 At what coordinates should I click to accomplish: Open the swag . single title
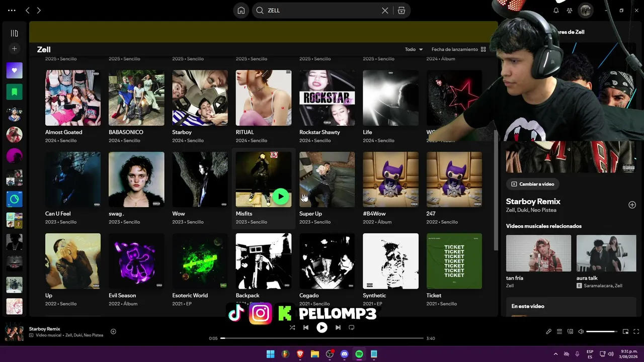pos(116,214)
